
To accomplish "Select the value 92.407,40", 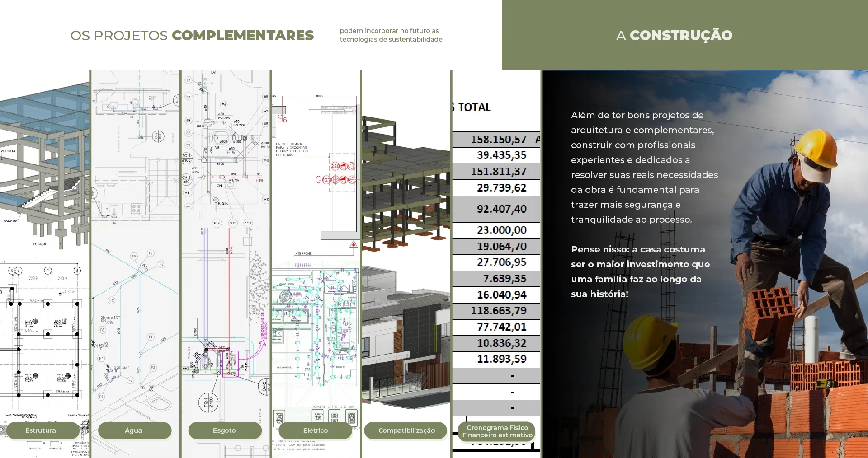I will pyautogui.click(x=501, y=209).
